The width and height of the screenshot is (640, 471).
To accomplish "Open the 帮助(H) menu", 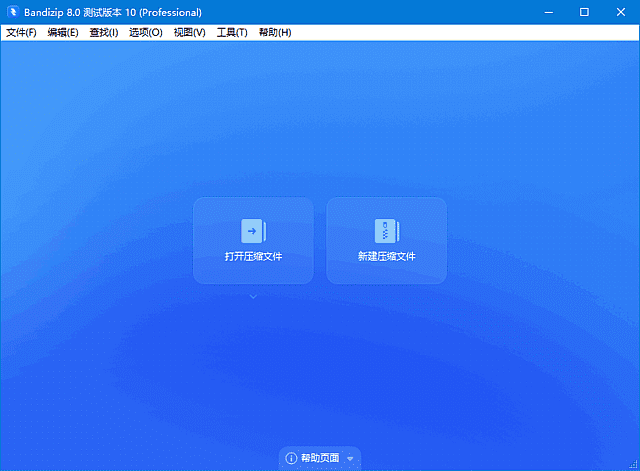I will click(275, 33).
